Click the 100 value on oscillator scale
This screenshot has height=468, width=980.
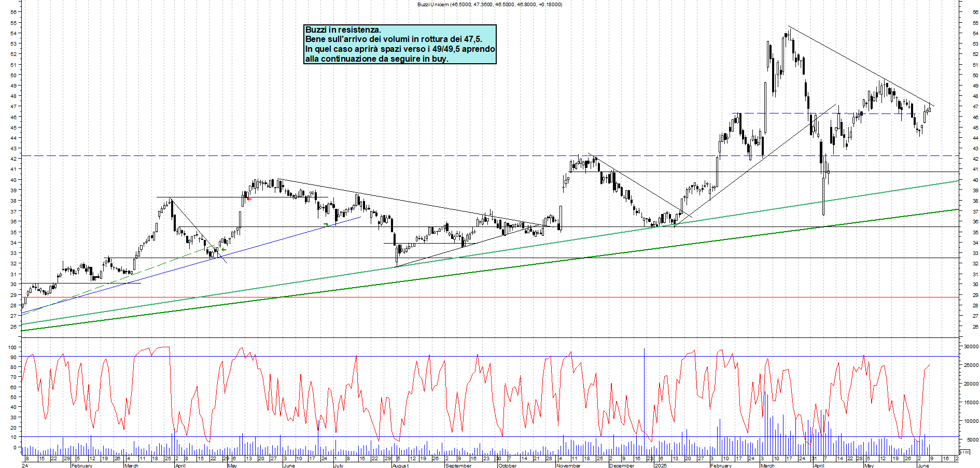[12, 347]
